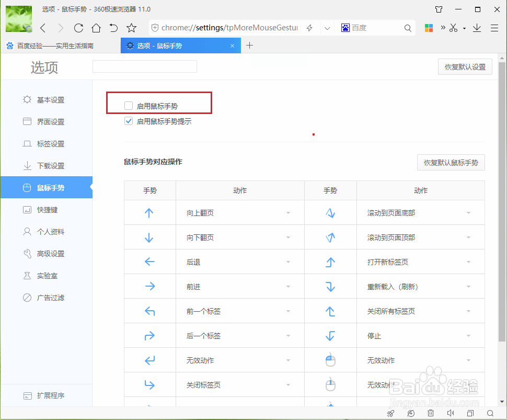
Task: Click the 恢复默认设置 button
Action: [x=464, y=66]
